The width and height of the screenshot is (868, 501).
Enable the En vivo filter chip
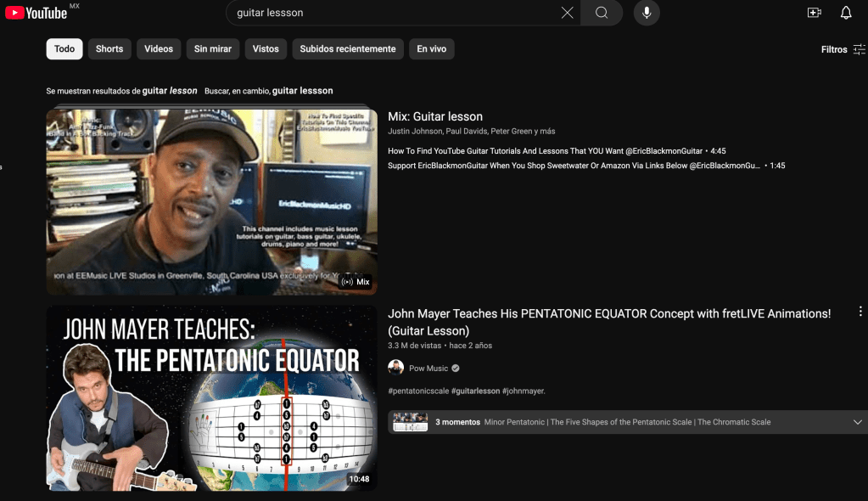(431, 49)
